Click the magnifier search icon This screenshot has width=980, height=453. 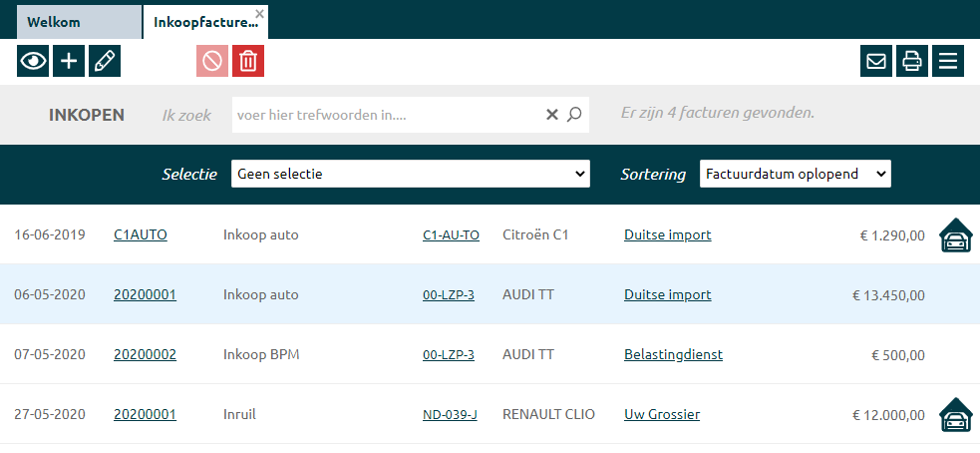[x=574, y=115]
